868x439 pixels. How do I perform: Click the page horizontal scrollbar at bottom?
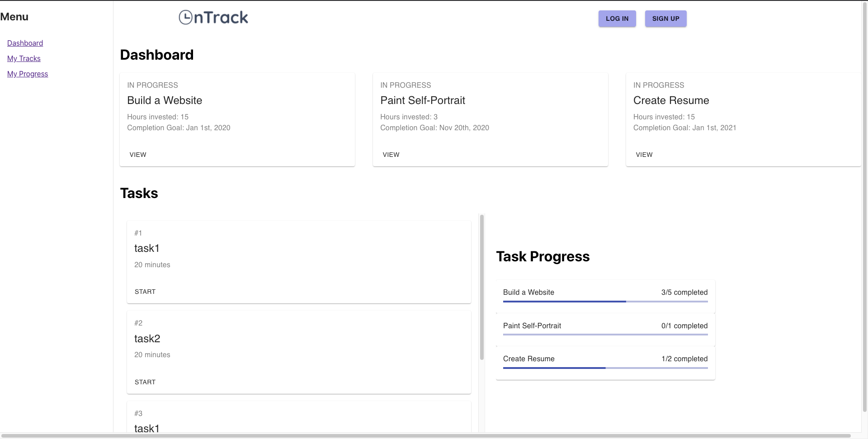click(x=426, y=436)
